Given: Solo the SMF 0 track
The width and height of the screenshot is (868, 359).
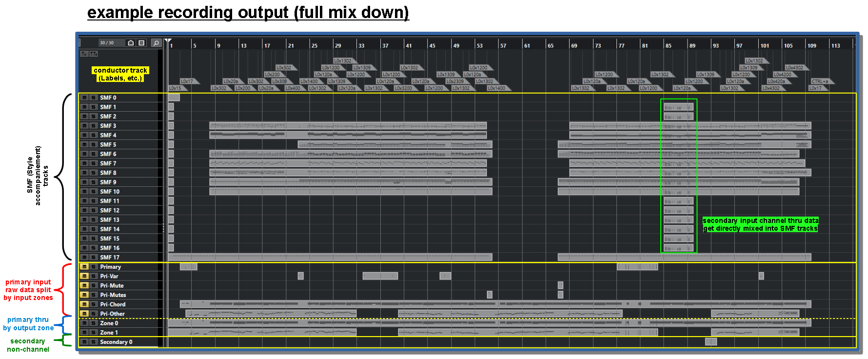Looking at the screenshot, I should [93, 98].
